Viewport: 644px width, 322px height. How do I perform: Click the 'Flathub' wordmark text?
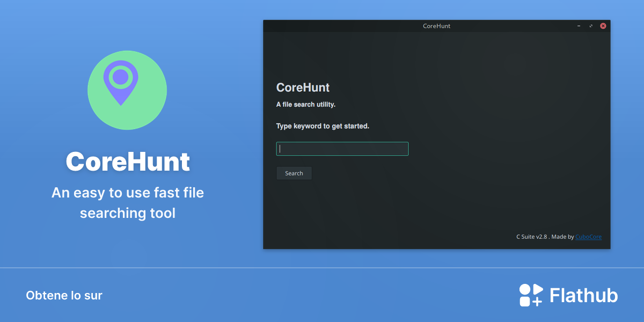tap(584, 296)
